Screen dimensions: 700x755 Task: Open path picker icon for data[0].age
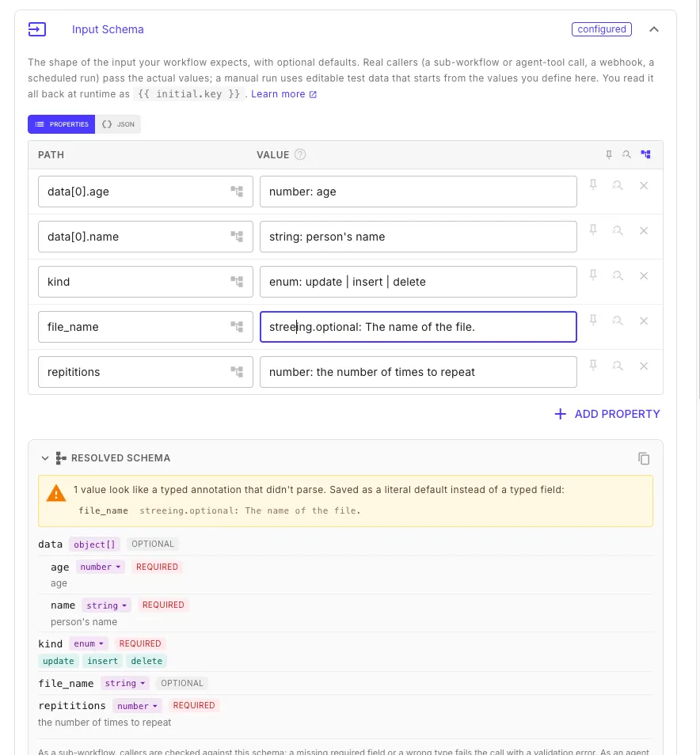pos(237,192)
